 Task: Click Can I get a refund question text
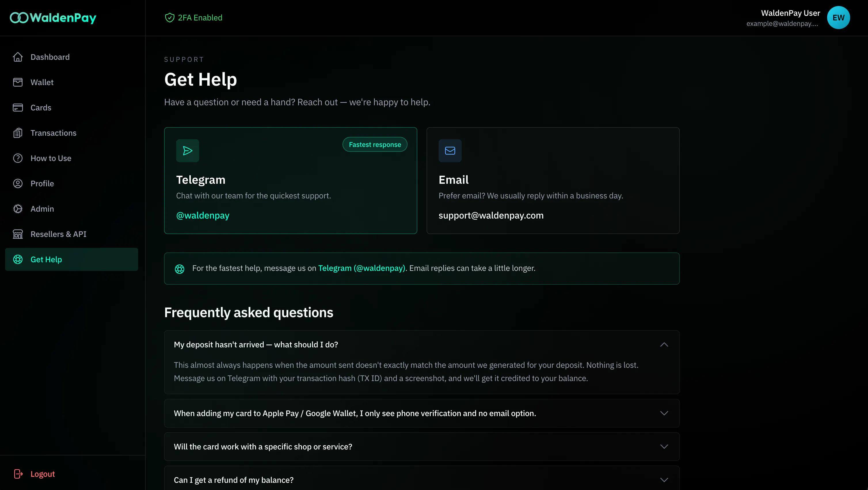click(x=233, y=480)
